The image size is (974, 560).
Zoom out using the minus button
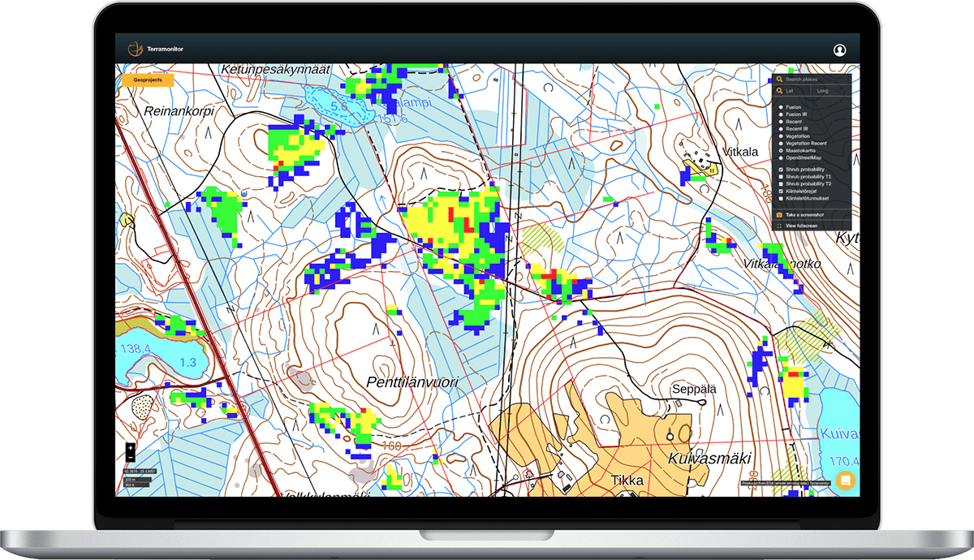click(130, 458)
